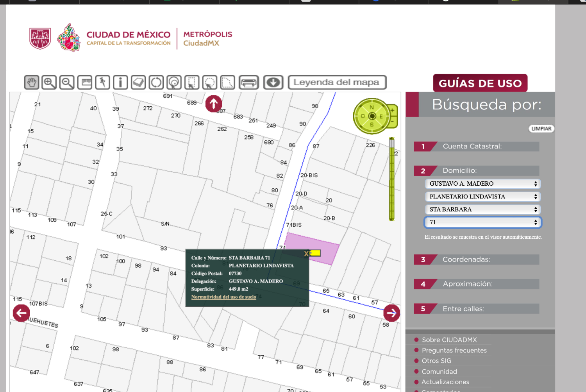Open the STA BARBARA street dropdown

point(482,209)
